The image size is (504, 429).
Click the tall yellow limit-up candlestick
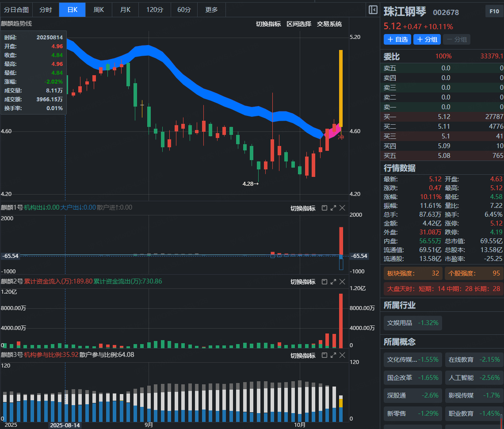(x=341, y=88)
